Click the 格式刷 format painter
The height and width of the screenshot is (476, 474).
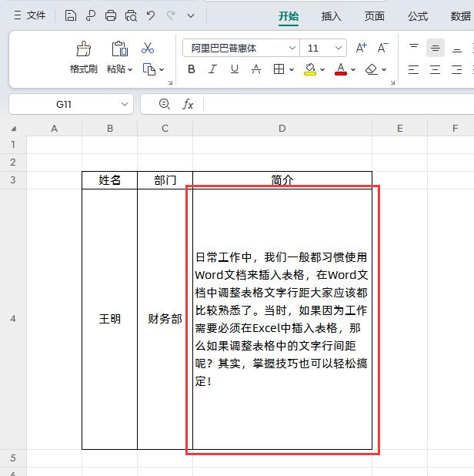(x=83, y=58)
